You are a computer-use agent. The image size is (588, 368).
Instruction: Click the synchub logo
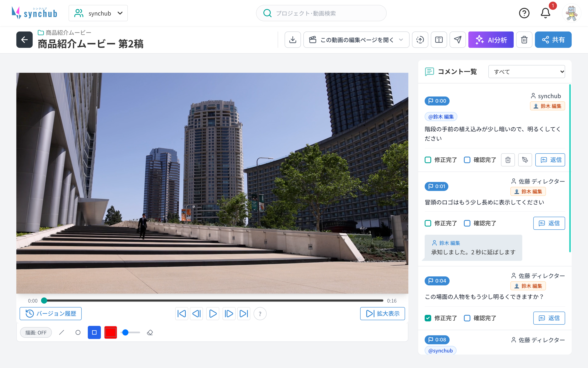pyautogui.click(x=34, y=13)
